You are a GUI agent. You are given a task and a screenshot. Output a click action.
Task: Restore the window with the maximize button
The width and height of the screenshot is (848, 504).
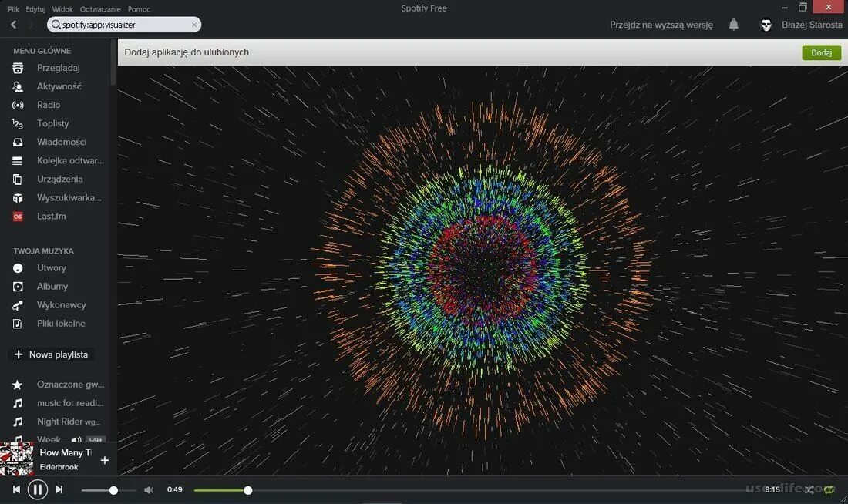click(x=803, y=8)
